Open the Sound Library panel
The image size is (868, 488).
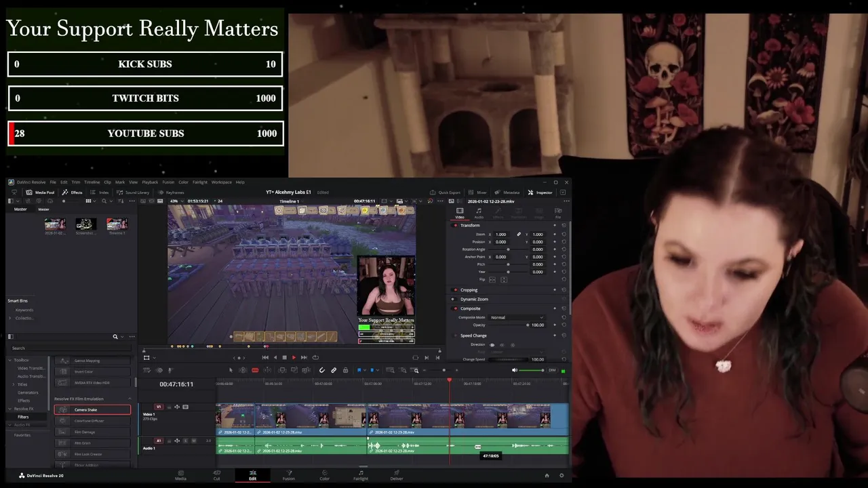(x=132, y=192)
